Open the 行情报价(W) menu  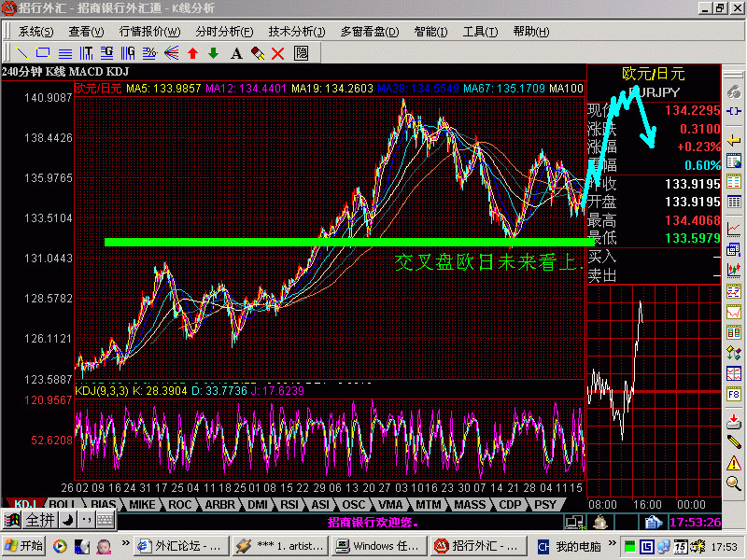coord(149,32)
